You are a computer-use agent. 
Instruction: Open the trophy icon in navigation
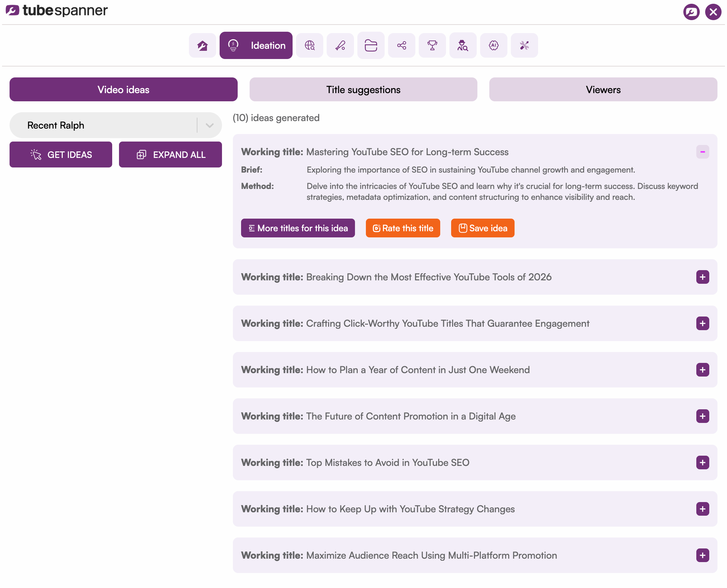[x=432, y=45]
